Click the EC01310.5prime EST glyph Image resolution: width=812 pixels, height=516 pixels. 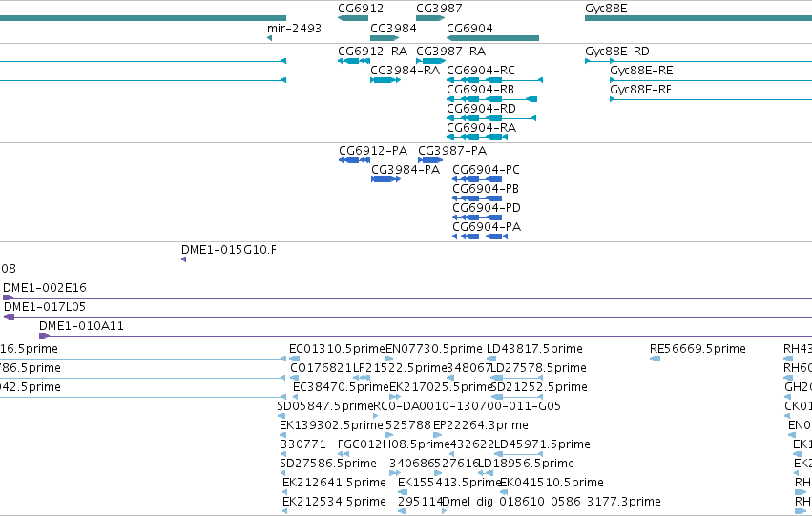click(x=294, y=359)
